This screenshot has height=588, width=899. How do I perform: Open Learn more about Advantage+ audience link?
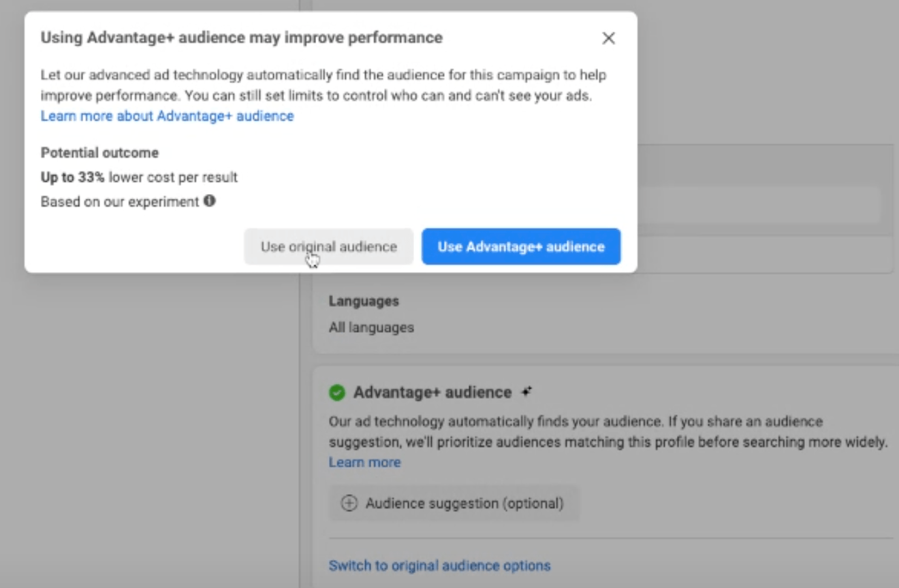[167, 116]
